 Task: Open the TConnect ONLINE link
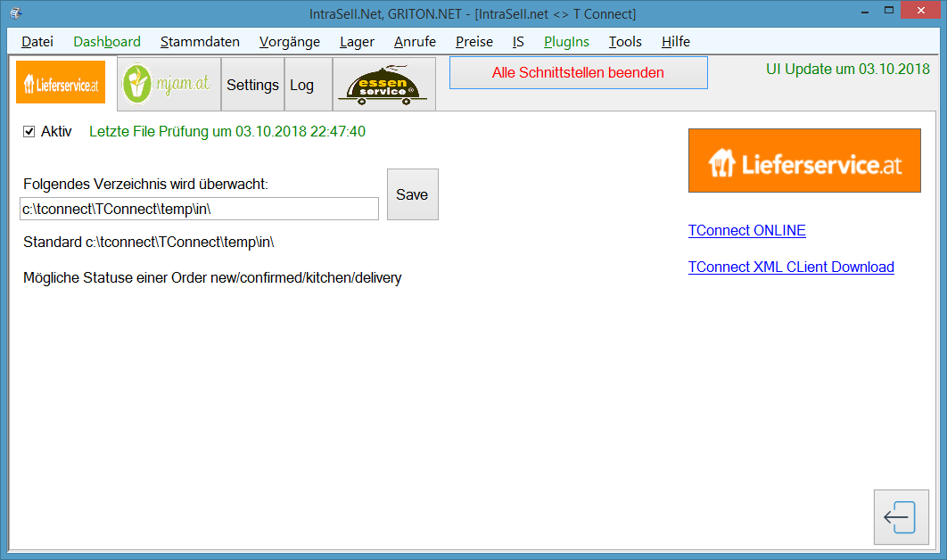747,231
